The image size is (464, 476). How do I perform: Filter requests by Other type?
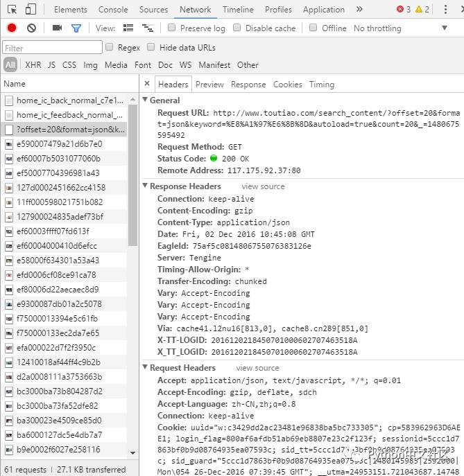(248, 65)
